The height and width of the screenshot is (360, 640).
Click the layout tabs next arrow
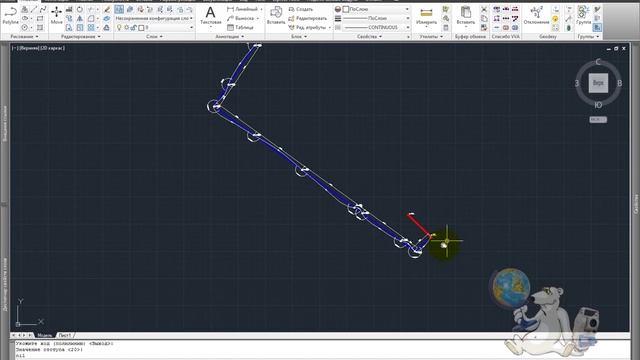[x=24, y=335]
